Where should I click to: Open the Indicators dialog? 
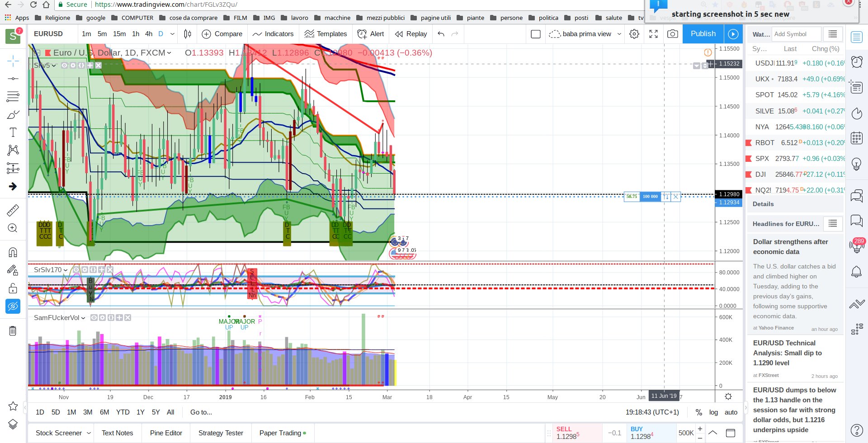point(273,34)
